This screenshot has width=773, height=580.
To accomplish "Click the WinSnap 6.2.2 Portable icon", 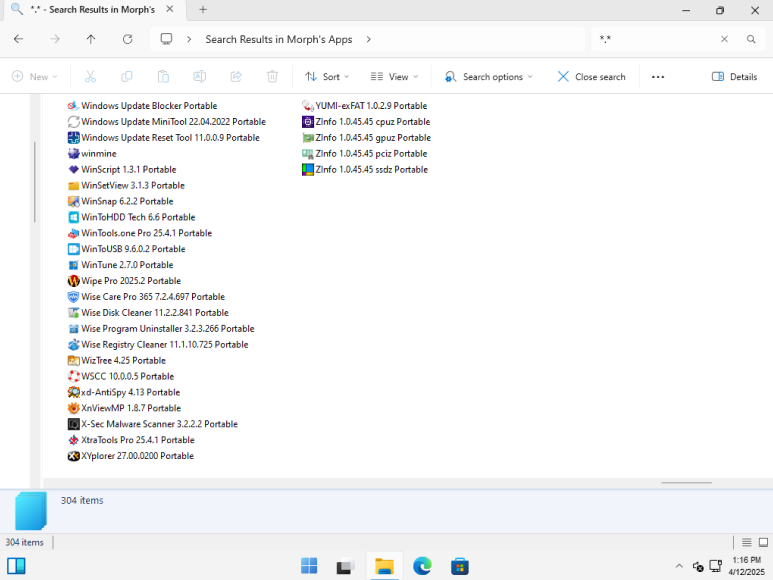I will click(73, 202).
